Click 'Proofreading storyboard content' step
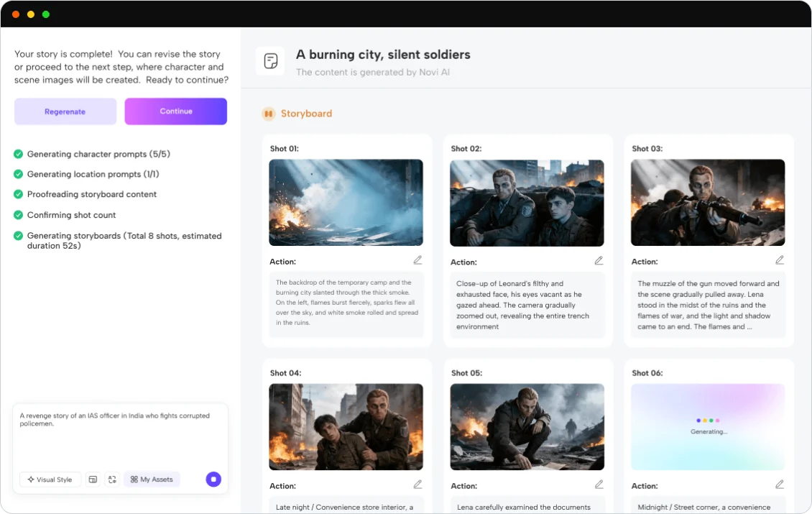This screenshot has height=514, width=812. [92, 194]
